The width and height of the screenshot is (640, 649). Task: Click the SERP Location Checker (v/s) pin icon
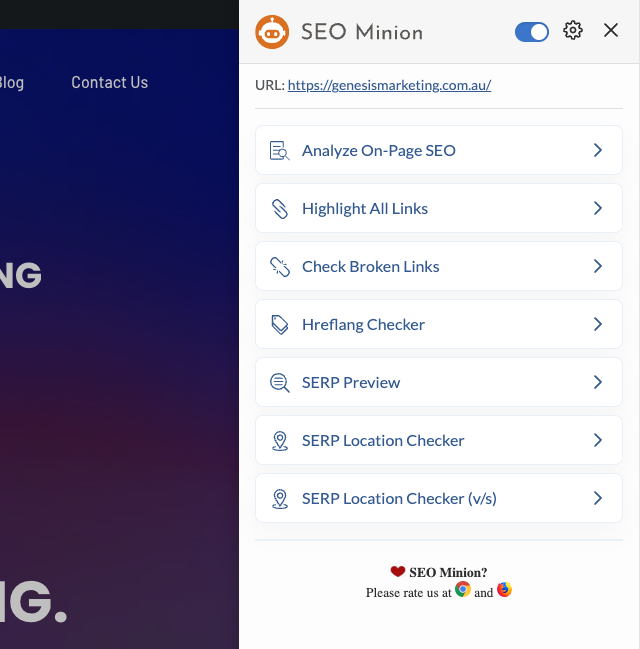tap(280, 499)
